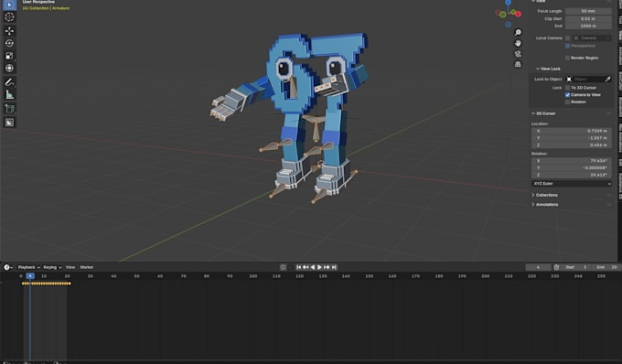Viewport: 622px width, 364px height.
Task: Collapse the View Lock panel
Action: [x=547, y=69]
